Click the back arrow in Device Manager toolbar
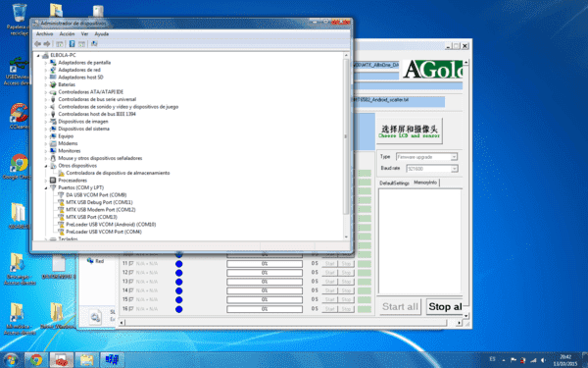Screen dimensions: 588x368 point(37,44)
